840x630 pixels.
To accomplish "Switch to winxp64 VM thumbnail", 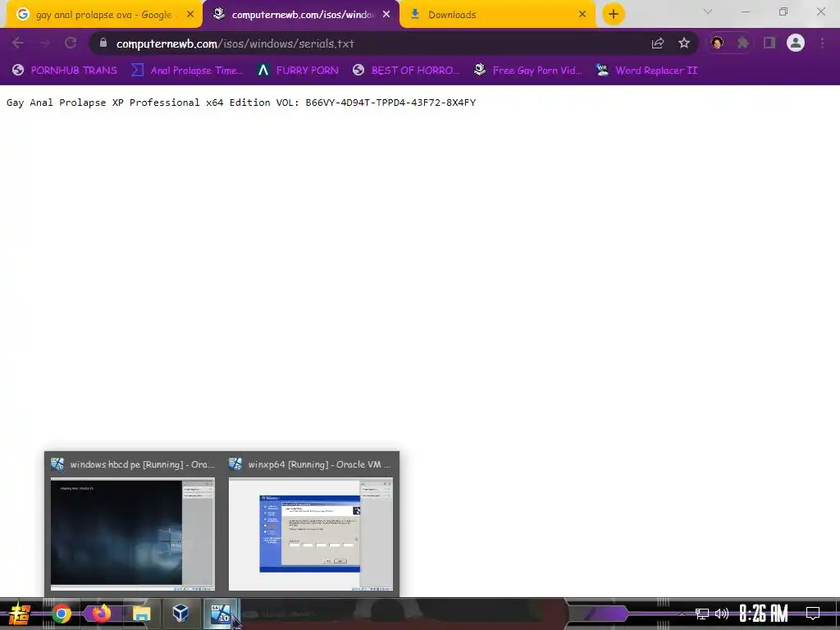I will tap(311, 534).
